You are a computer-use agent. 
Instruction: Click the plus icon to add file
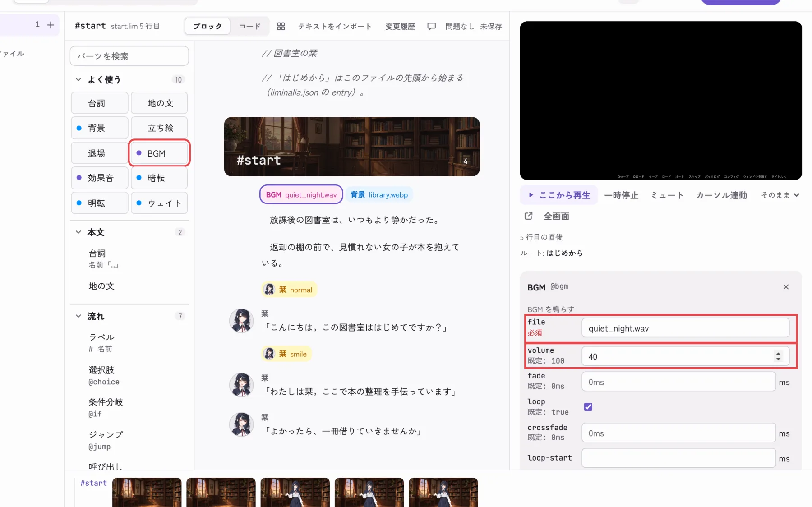click(51, 25)
